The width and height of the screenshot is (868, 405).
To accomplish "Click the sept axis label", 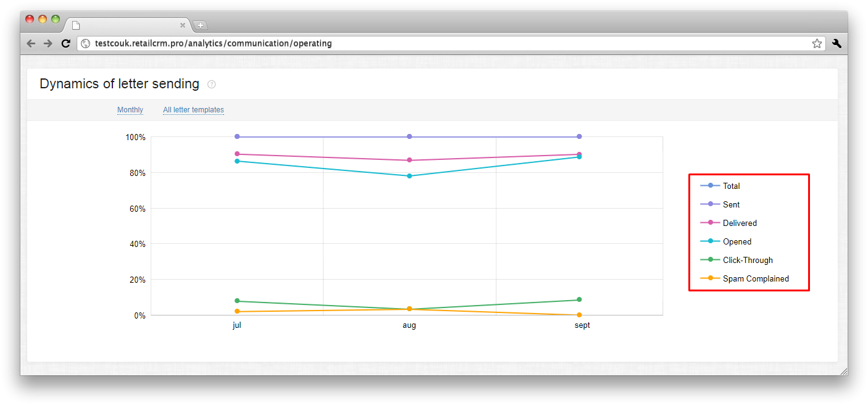I will click(582, 325).
